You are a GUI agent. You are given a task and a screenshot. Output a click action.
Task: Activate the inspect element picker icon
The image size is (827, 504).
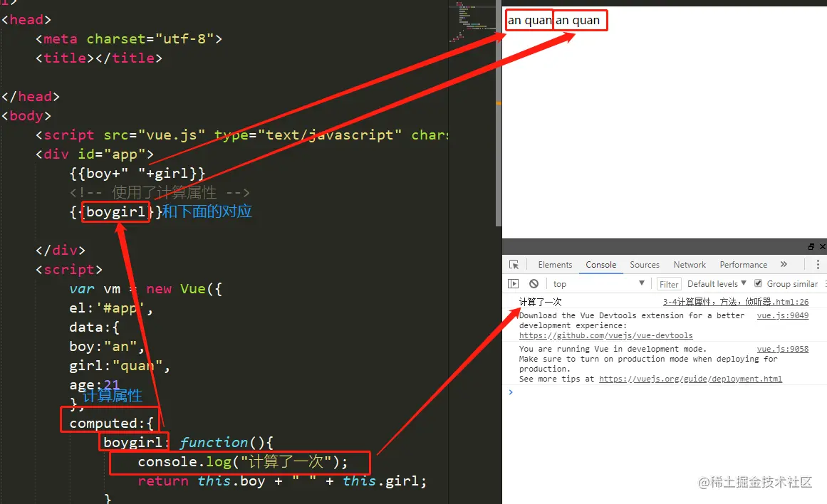coord(514,265)
